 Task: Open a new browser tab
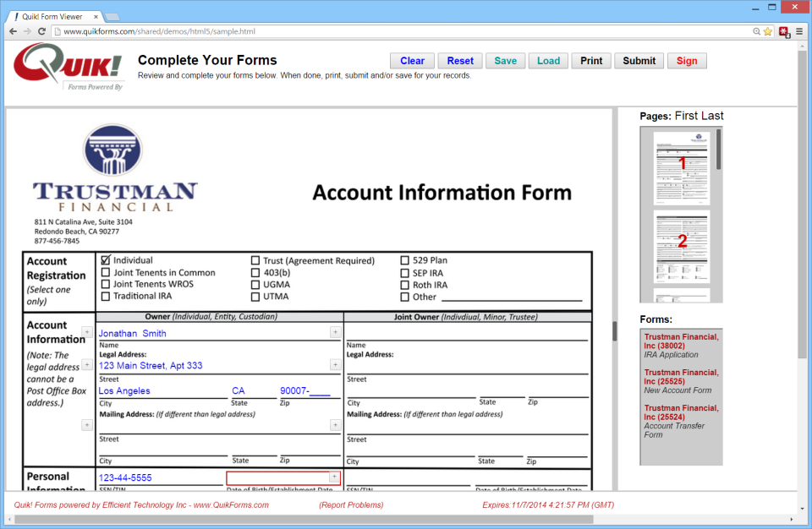pos(112,17)
